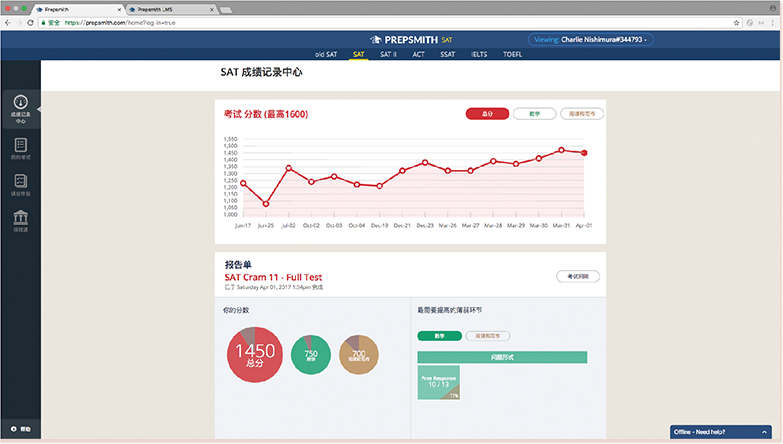Click the extension icon beside the bookmark star
783x444 pixels.
tap(750, 22)
